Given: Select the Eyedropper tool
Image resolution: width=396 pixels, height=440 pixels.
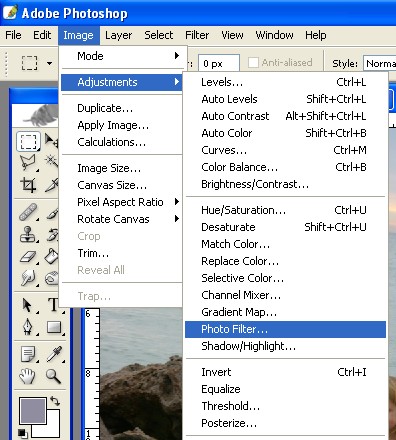Looking at the screenshot, I should pos(54,354).
